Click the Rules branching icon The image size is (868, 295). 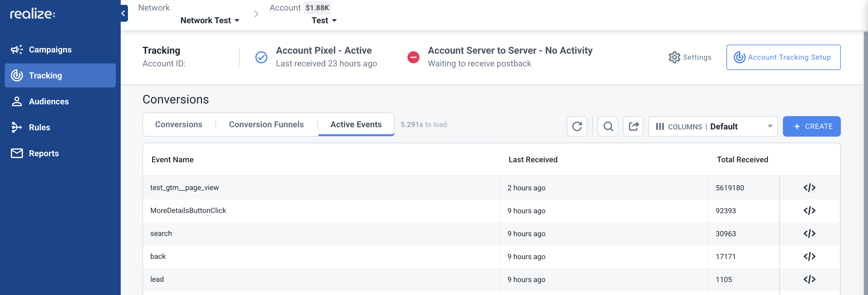(x=17, y=127)
